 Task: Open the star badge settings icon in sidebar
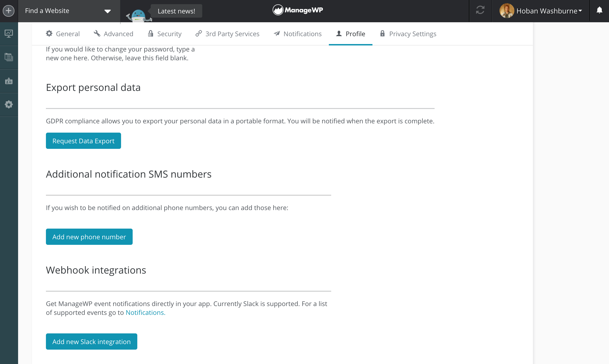[x=9, y=105]
